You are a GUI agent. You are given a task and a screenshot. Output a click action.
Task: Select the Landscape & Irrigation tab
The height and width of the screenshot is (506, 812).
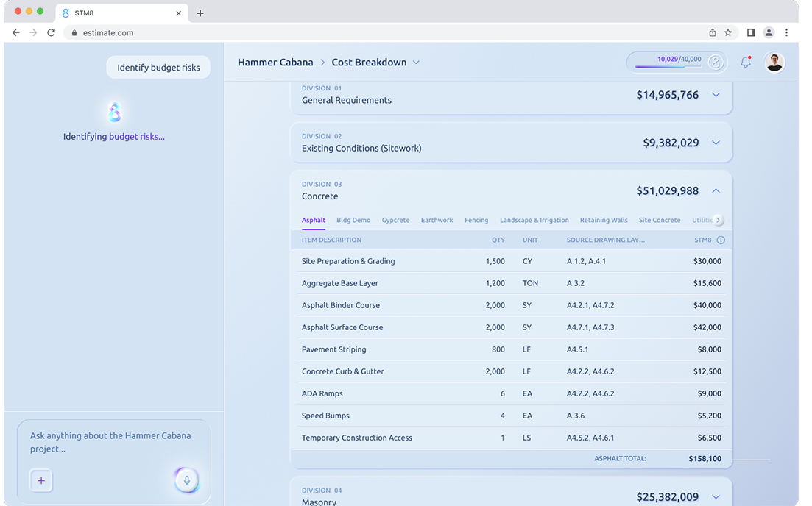534,220
